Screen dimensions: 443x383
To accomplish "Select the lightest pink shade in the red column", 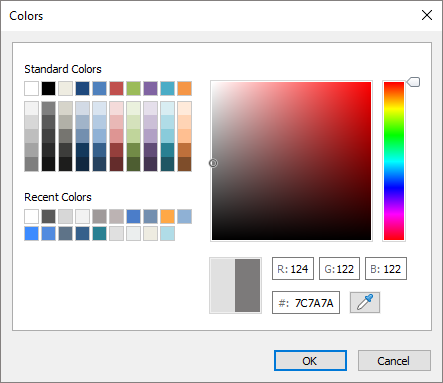I will click(116, 109).
